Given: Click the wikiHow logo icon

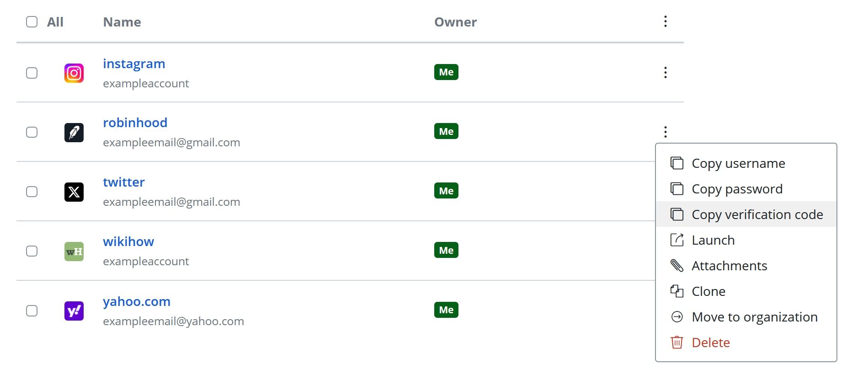Looking at the screenshot, I should pos(74,252).
